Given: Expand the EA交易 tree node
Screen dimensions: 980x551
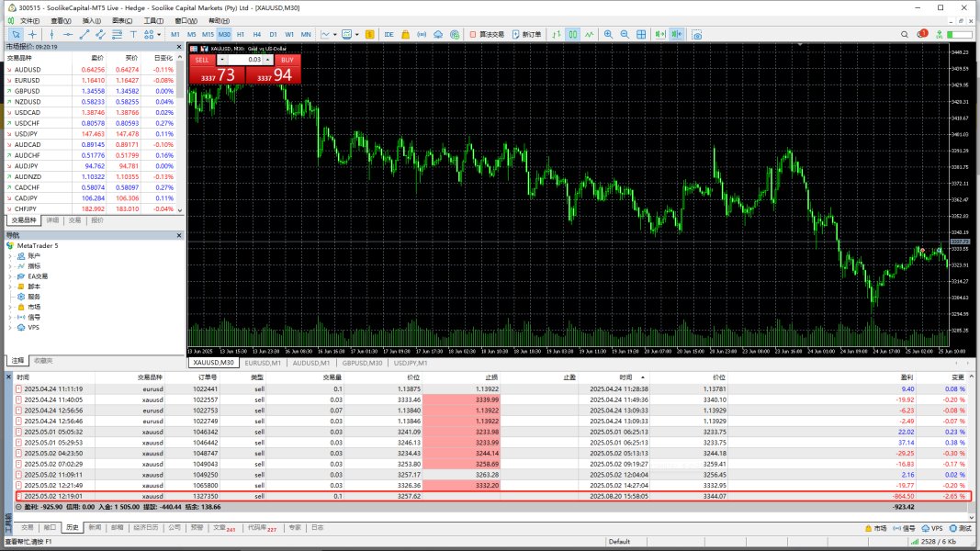Looking at the screenshot, I should [x=11, y=275].
